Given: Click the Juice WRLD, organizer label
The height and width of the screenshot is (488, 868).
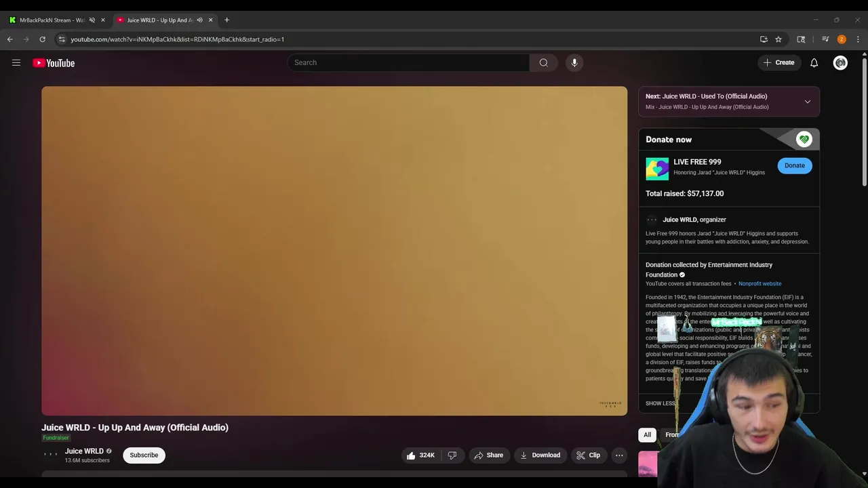Looking at the screenshot, I should (x=694, y=220).
